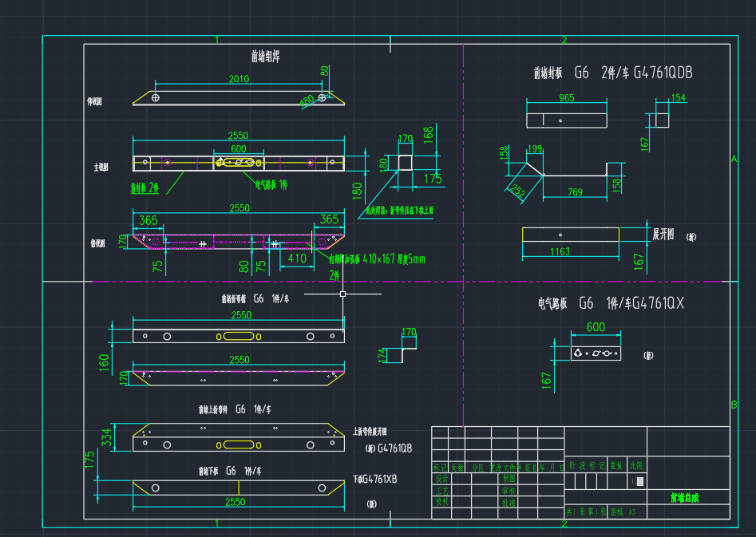Click the G4761QB part number
Image resolution: width=756 pixels, height=537 pixels.
coord(394,448)
